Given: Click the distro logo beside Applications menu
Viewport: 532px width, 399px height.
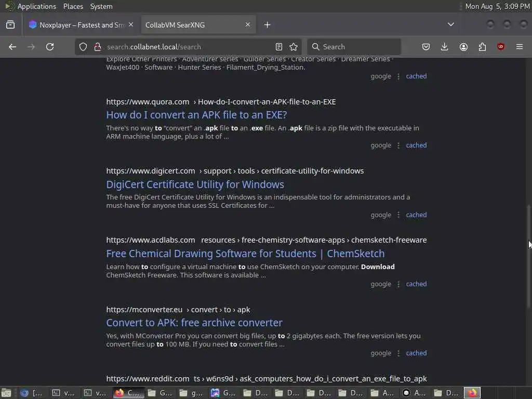Looking at the screenshot, I should click(9, 6).
